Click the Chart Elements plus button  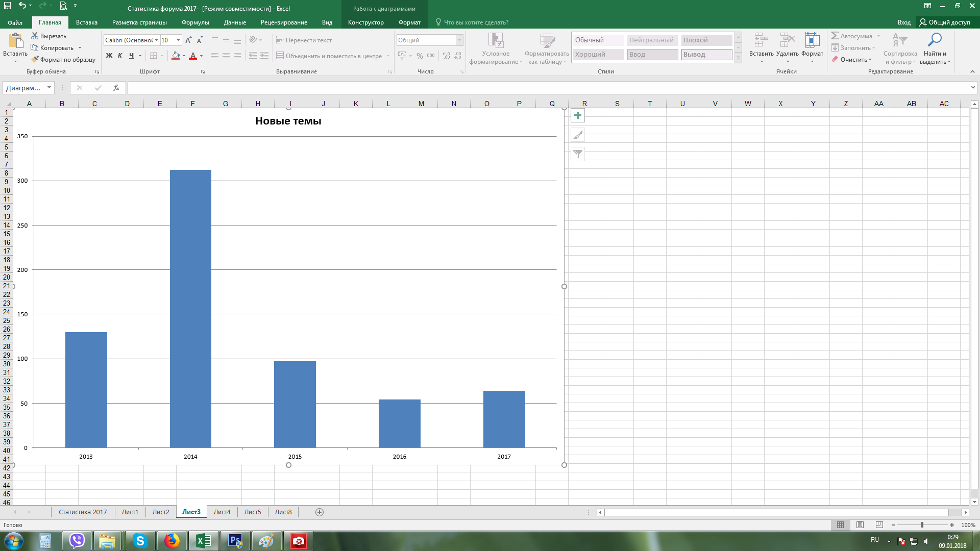[x=578, y=115]
